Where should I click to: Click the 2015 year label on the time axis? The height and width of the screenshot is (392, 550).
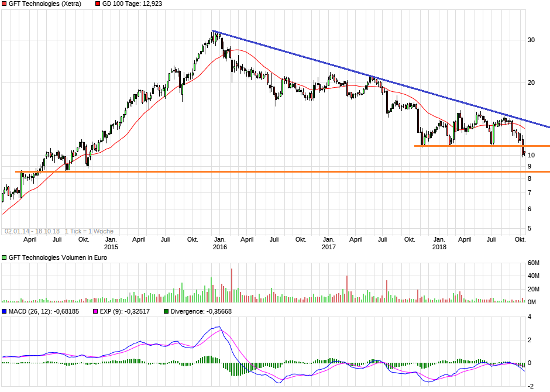pyautogui.click(x=111, y=247)
